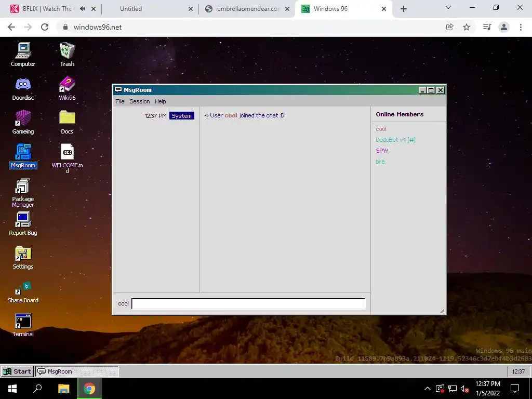
Task: Minimize the MsgRoom window
Action: point(422,90)
